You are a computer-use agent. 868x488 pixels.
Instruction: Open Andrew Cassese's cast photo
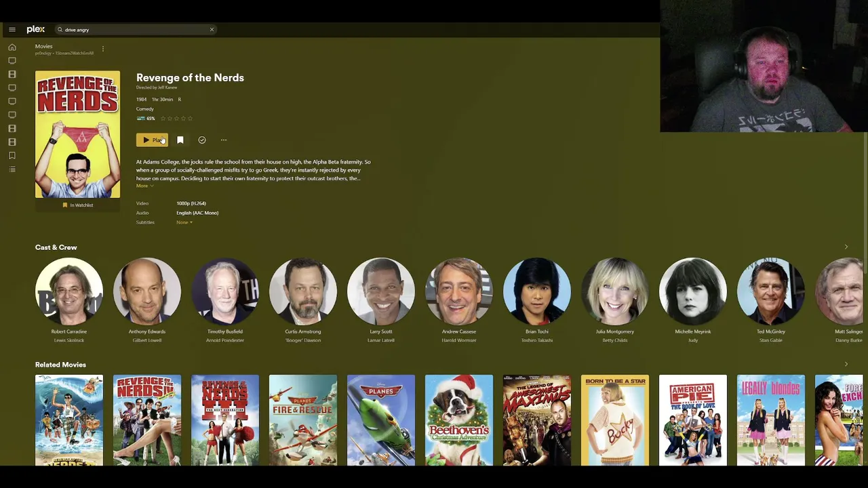coord(459,291)
